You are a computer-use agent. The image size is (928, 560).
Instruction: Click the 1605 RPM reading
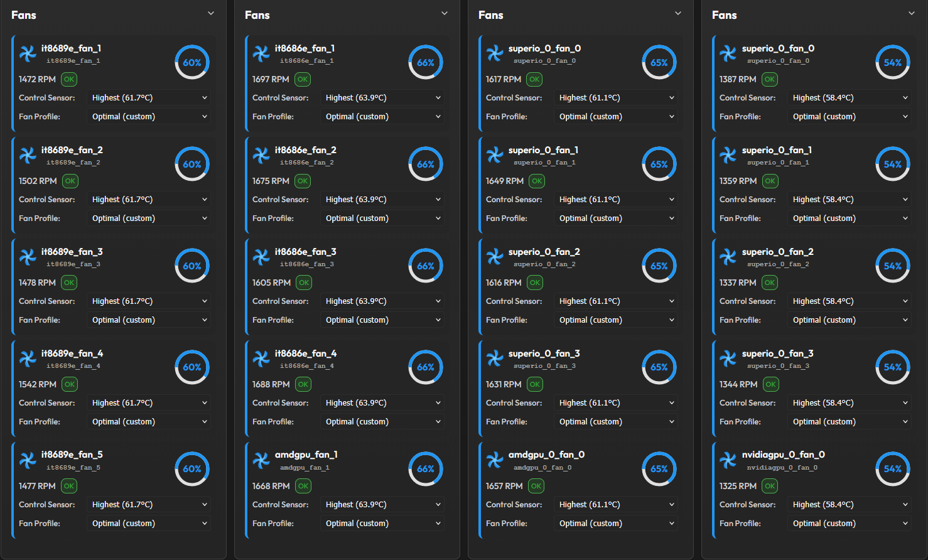click(271, 283)
